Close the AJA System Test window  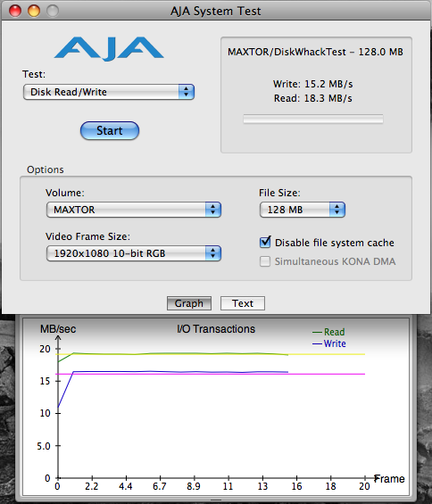click(15, 11)
